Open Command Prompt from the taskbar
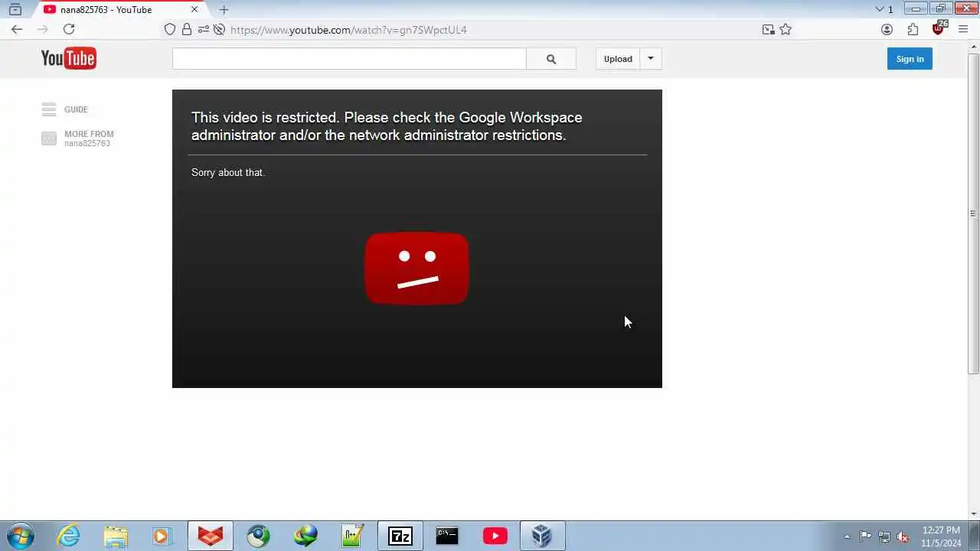 click(x=447, y=536)
